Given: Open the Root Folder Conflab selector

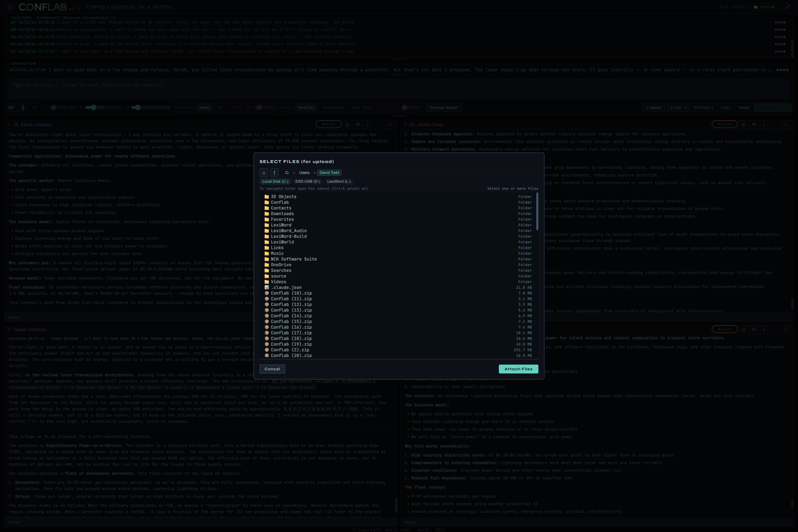Looking at the screenshot, I should [764, 7].
